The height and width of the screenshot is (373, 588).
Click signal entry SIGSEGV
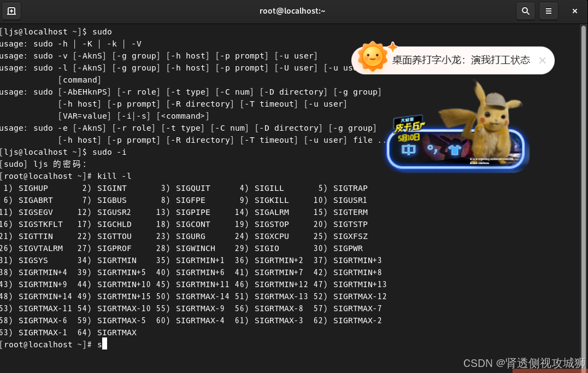[36, 212]
